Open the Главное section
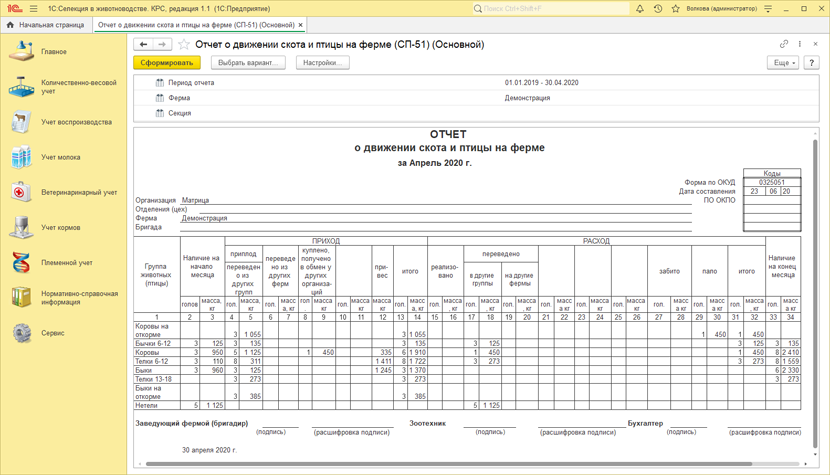The image size is (830, 475). point(54,51)
